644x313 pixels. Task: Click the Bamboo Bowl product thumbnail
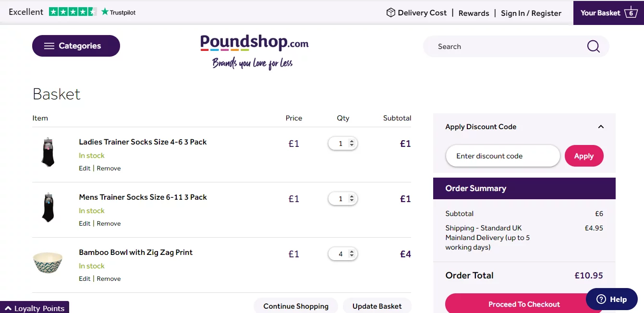(x=48, y=263)
